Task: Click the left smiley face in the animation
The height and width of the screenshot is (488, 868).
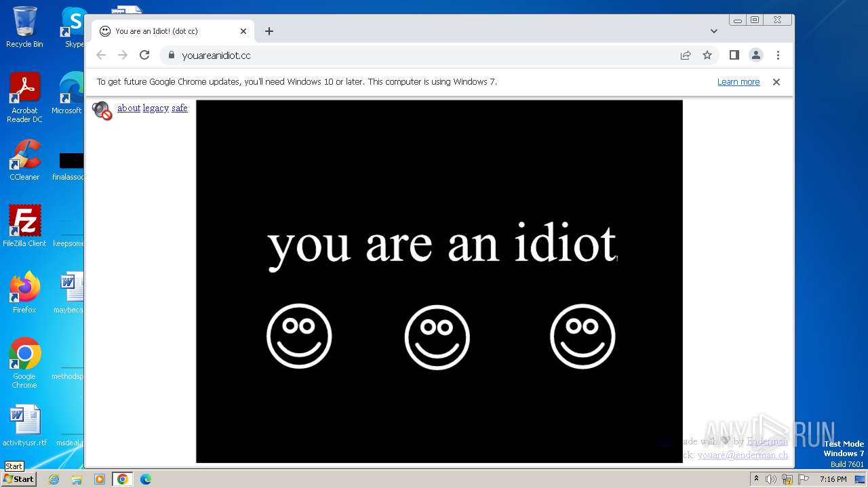Action: point(299,336)
